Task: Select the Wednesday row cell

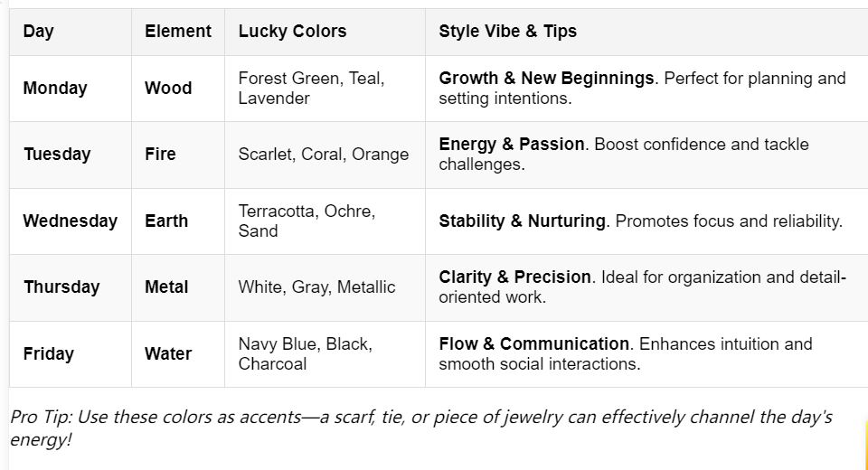Action: click(x=70, y=221)
